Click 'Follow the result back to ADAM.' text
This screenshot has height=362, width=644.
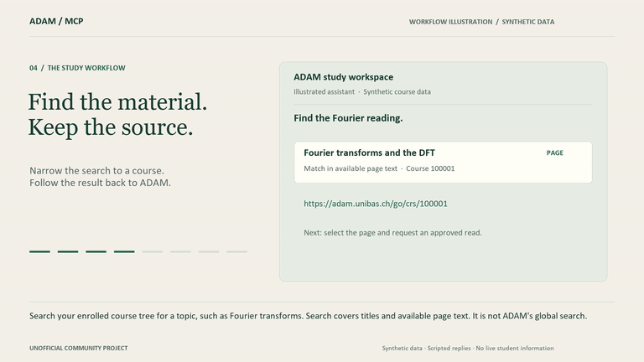100,183
